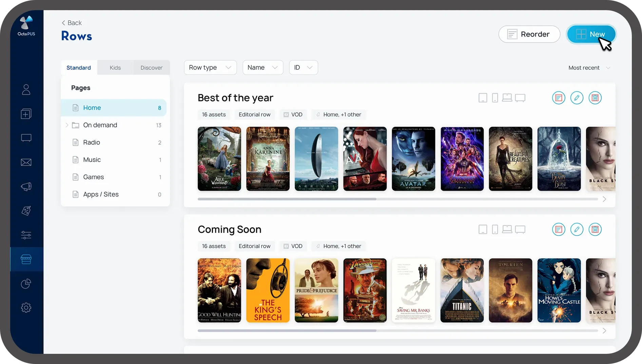Screen dimensions: 642x364
Task: Open the Avatar poster
Action: pyautogui.click(x=413, y=159)
